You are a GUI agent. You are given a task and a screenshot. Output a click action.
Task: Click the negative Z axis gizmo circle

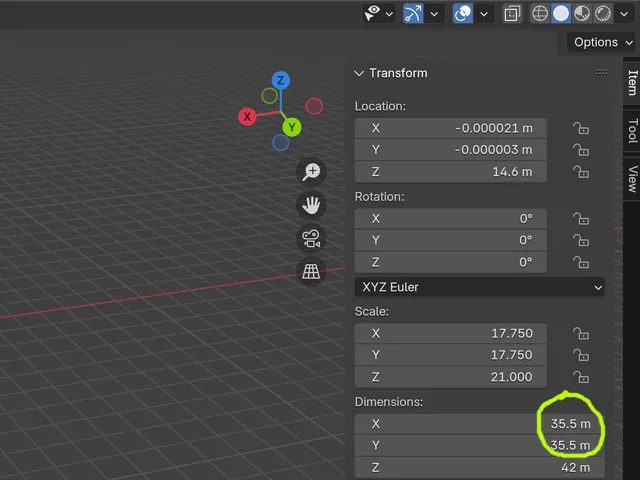(x=281, y=143)
